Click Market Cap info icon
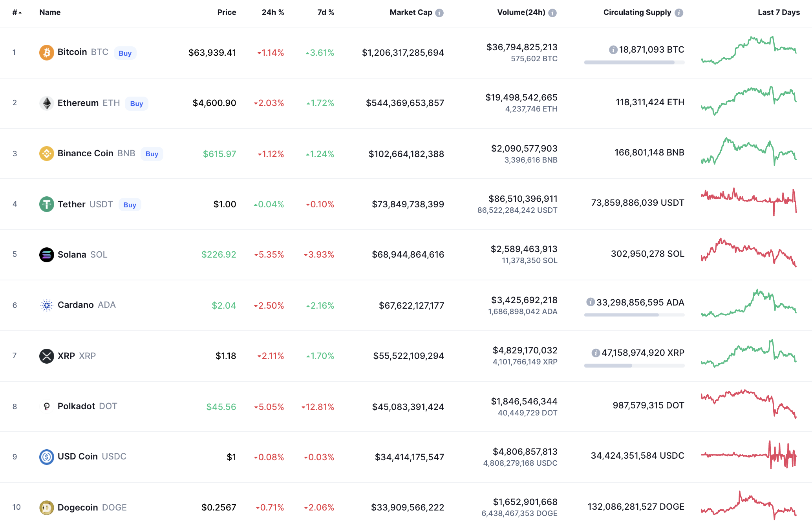 [x=439, y=13]
